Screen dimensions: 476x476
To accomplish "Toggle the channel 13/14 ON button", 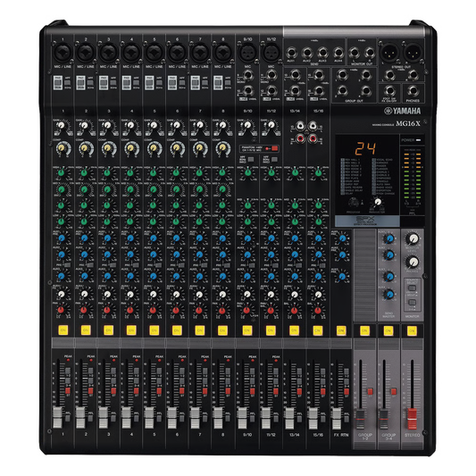I will pos(294,330).
